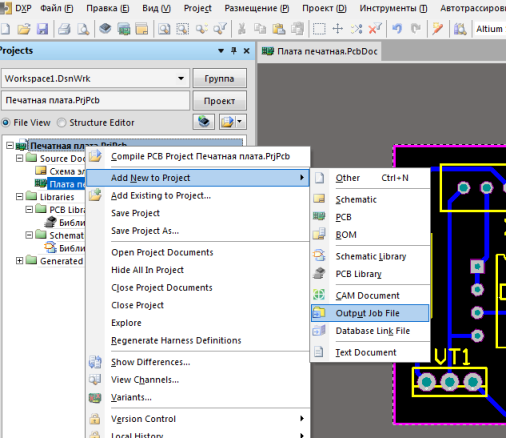This screenshot has width=506, height=438.
Task: Click the Clear filter red X icon
Action: [375, 29]
